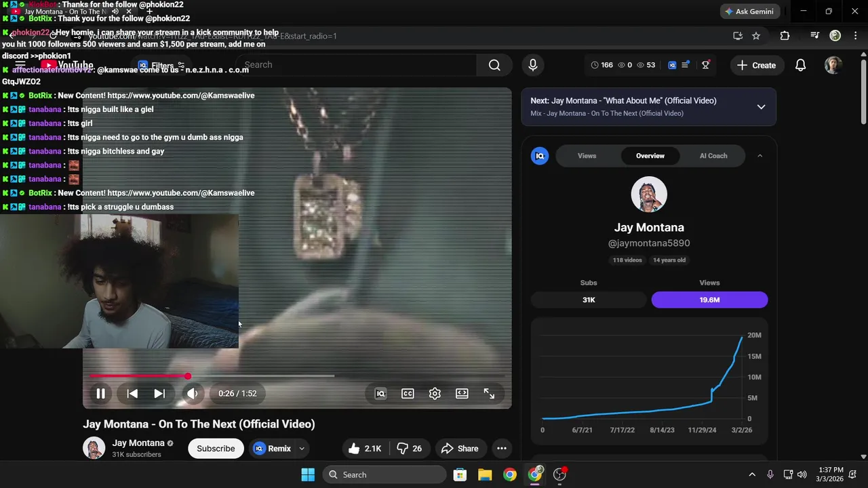Open vidIQ list menu icon
This screenshot has width=868, height=488.
pyautogui.click(x=686, y=65)
